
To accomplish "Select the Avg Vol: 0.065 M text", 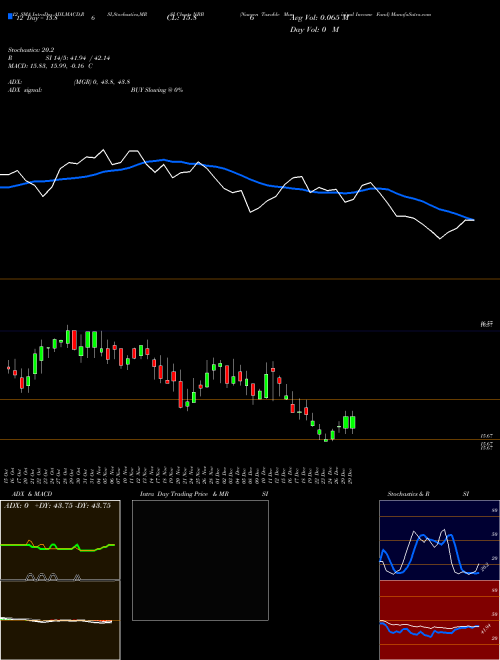I will pos(319,18).
